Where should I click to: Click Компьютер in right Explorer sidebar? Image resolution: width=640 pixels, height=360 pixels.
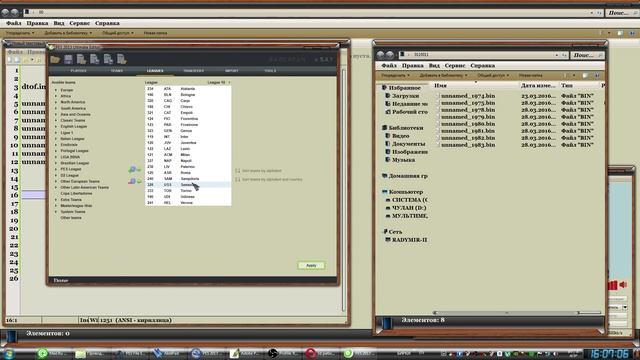[402, 192]
